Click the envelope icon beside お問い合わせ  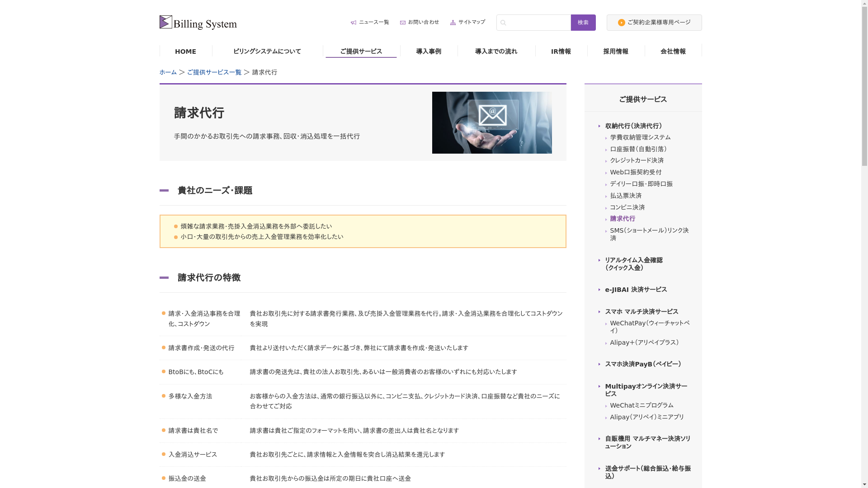click(x=403, y=23)
